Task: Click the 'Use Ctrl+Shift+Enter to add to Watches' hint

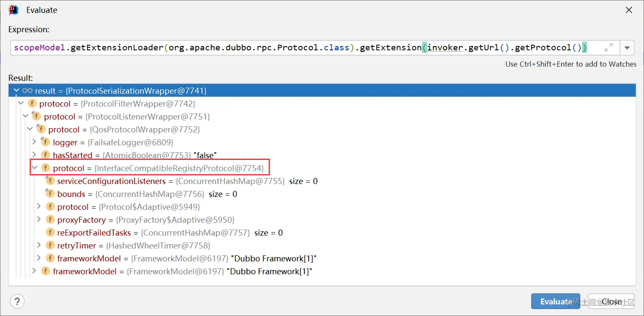Action: [x=571, y=64]
